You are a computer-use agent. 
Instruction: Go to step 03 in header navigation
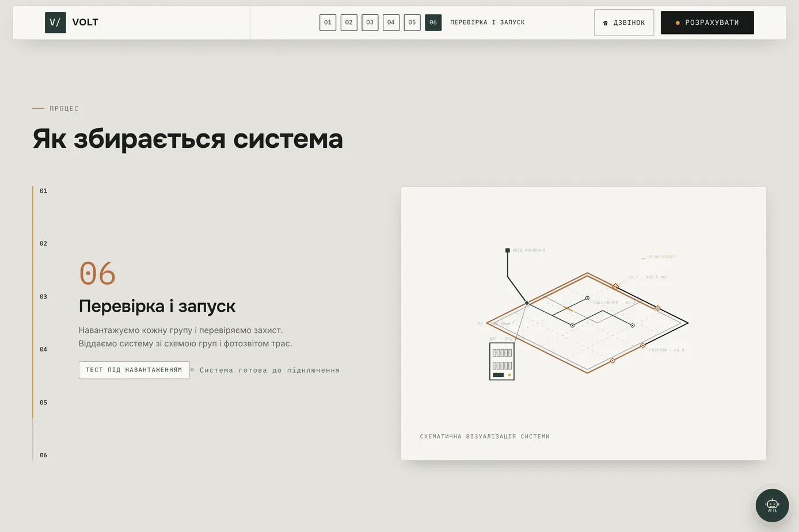[370, 22]
